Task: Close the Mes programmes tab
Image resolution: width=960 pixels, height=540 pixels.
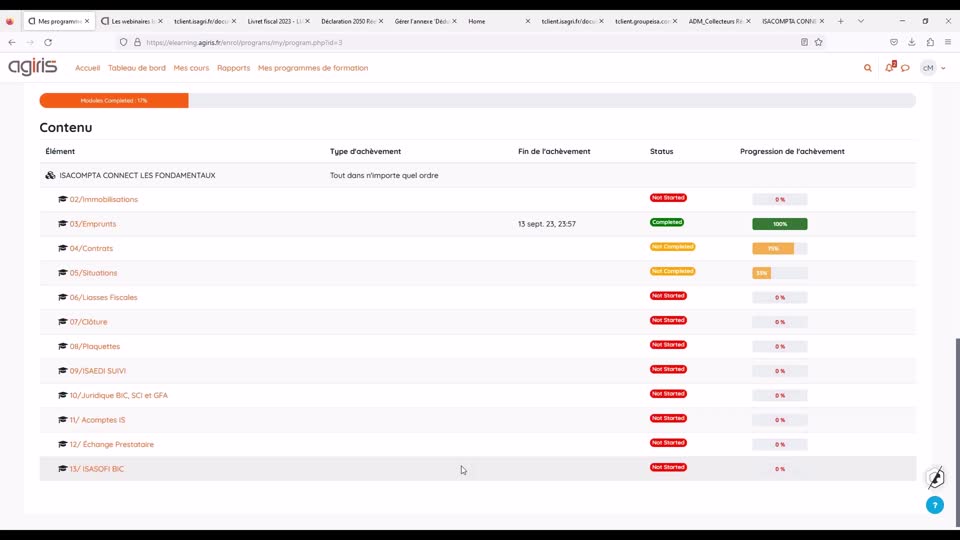Action: tap(87, 21)
